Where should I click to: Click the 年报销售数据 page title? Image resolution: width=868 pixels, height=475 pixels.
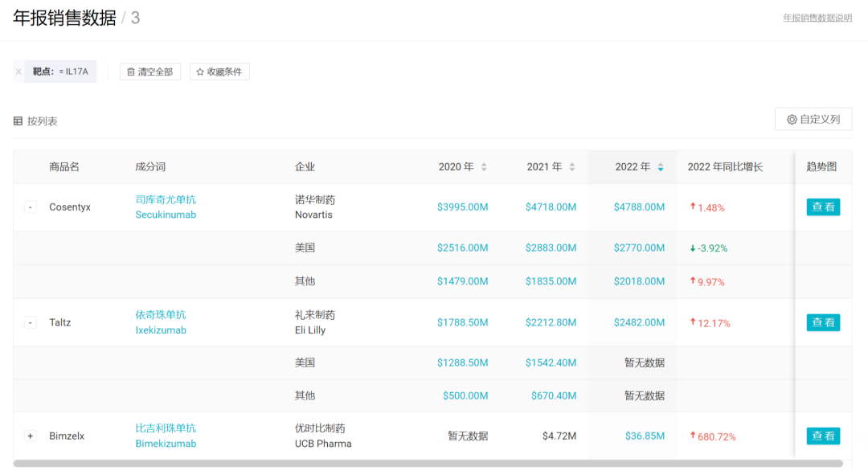(65, 18)
